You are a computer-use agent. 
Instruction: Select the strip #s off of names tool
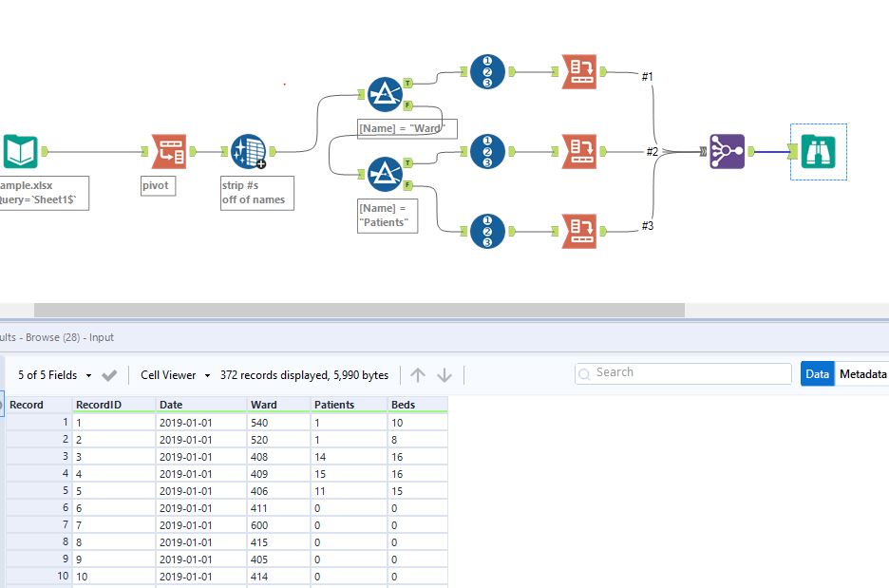click(x=249, y=151)
